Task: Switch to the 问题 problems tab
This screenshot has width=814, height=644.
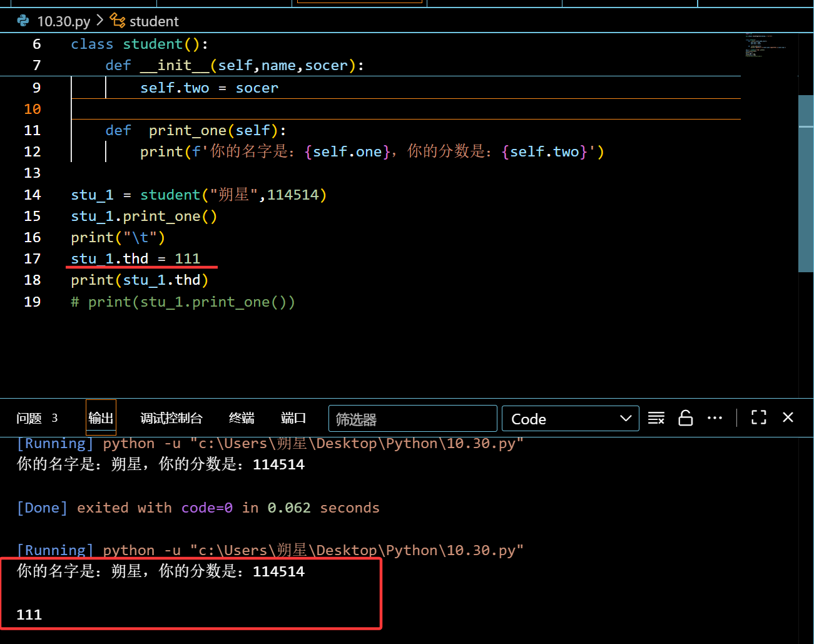Action: tap(36, 418)
